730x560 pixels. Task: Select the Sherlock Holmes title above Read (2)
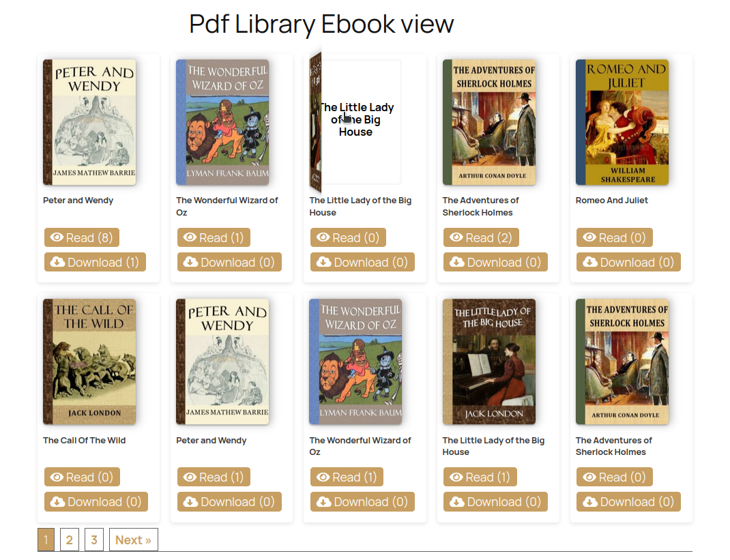pos(480,206)
